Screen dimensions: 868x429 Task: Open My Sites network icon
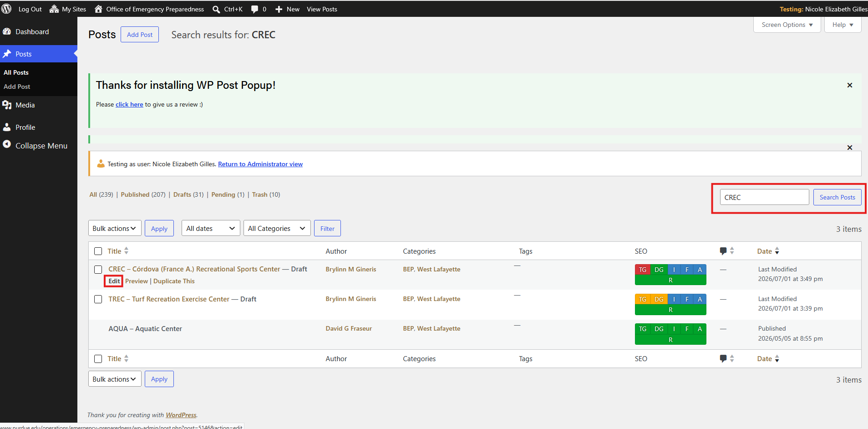point(54,9)
